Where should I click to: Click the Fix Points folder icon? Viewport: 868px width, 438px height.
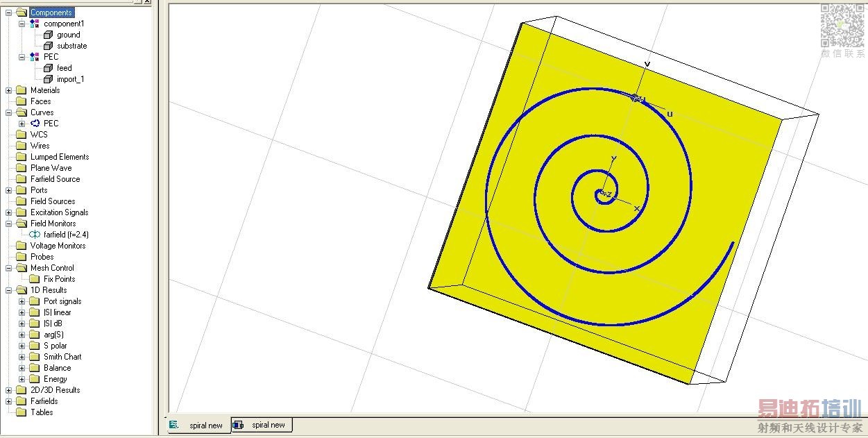coord(34,279)
